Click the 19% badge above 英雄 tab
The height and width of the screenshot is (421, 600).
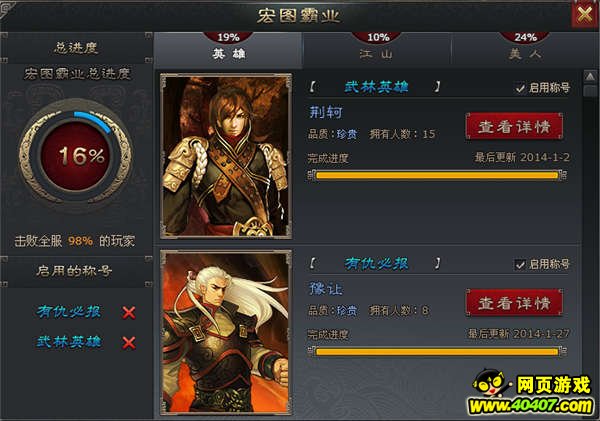pos(228,38)
